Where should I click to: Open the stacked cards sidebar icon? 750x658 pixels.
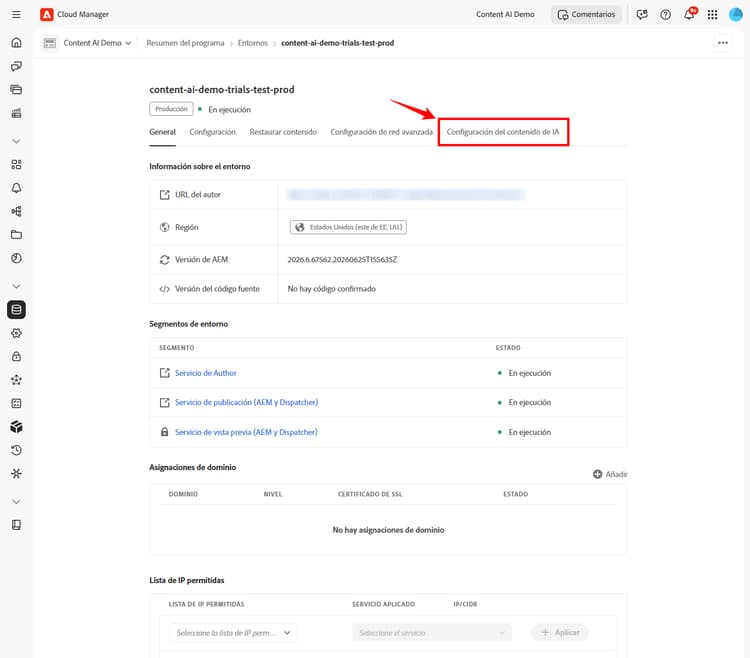pos(16,89)
